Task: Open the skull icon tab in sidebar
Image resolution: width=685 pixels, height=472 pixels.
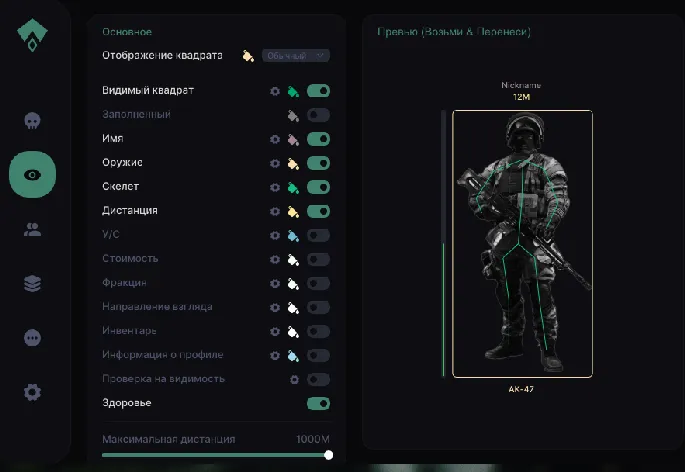Action: click(32, 121)
